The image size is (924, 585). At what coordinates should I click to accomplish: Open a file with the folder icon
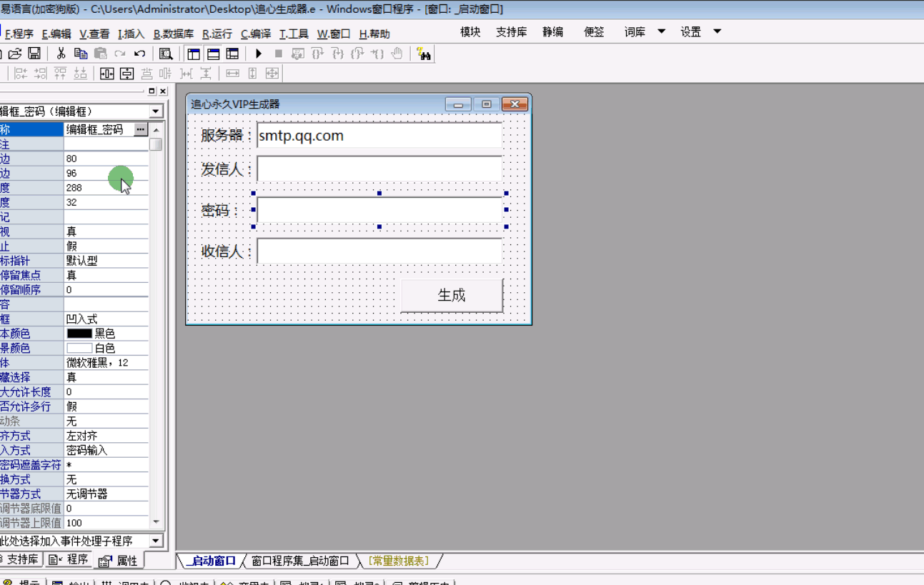pyautogui.click(x=14, y=54)
